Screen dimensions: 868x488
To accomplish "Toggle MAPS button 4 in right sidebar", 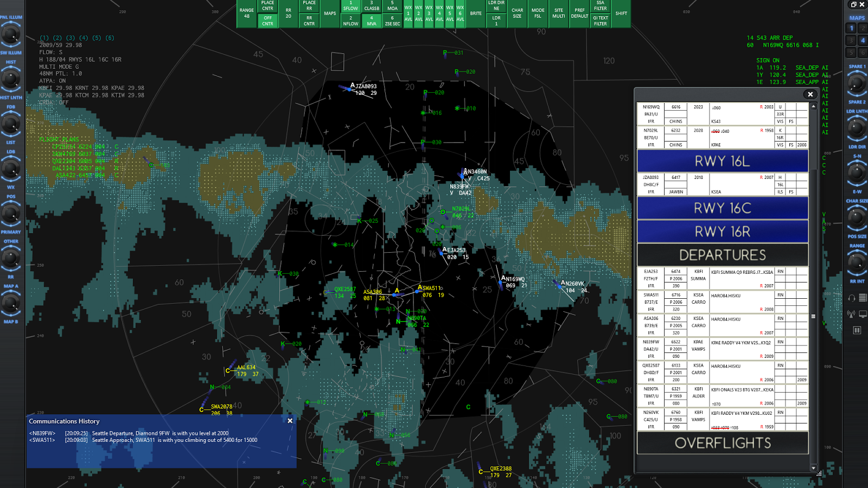I will click(x=863, y=40).
